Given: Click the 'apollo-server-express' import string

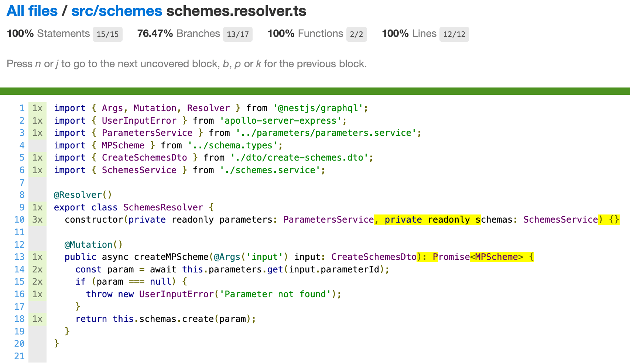Looking at the screenshot, I should (281, 121).
